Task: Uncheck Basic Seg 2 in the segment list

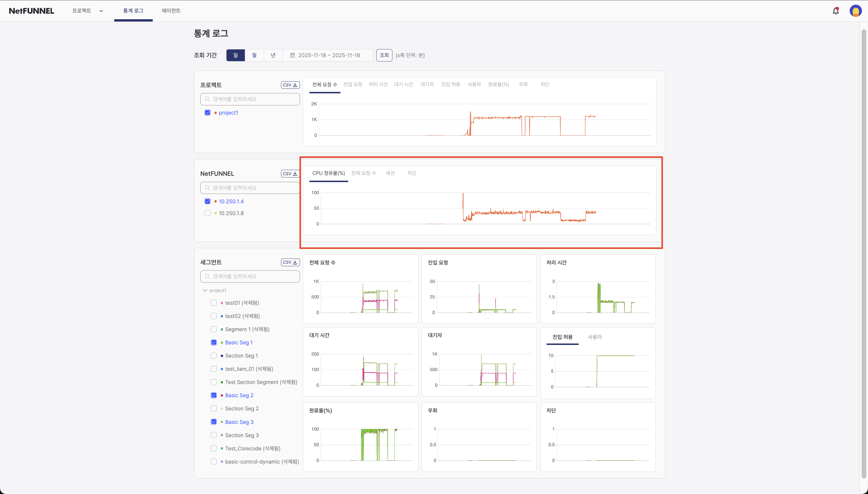Action: pyautogui.click(x=214, y=395)
